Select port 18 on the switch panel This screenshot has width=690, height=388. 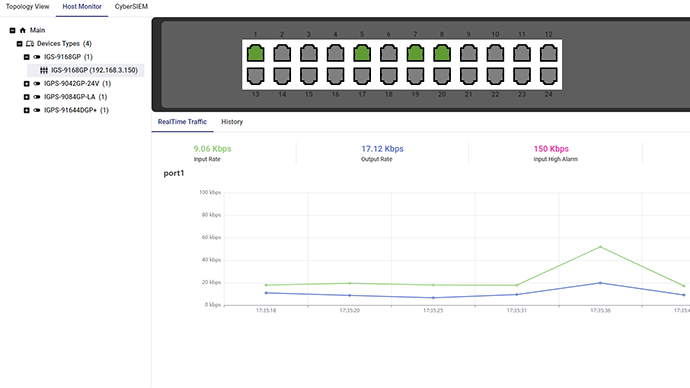(389, 76)
